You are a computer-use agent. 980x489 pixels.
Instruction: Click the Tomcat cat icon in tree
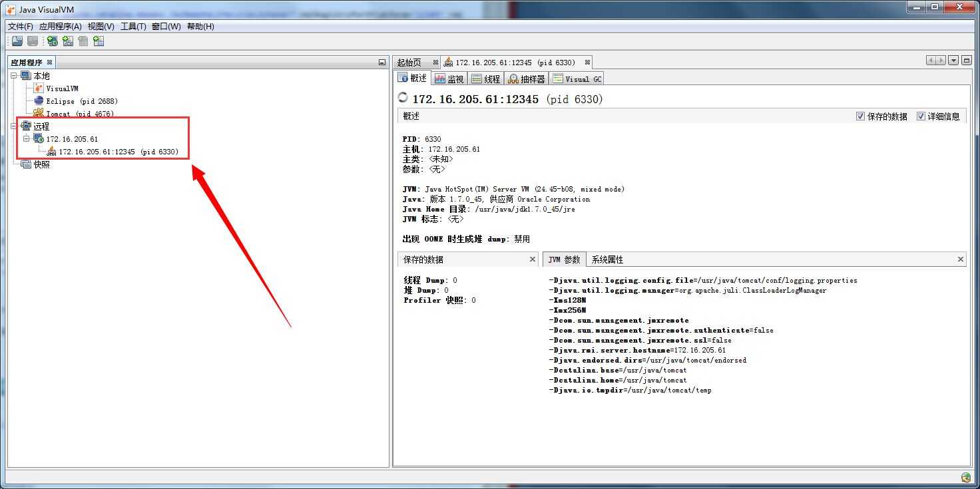[39, 113]
